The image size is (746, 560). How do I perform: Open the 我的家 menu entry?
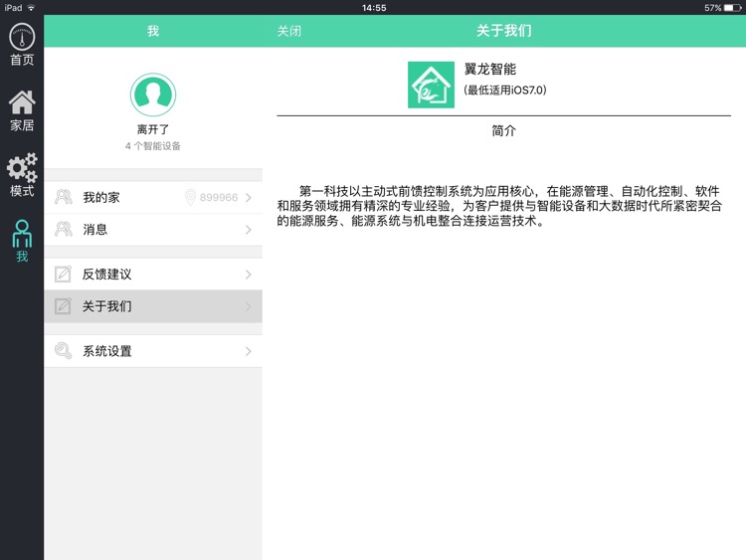click(x=153, y=198)
